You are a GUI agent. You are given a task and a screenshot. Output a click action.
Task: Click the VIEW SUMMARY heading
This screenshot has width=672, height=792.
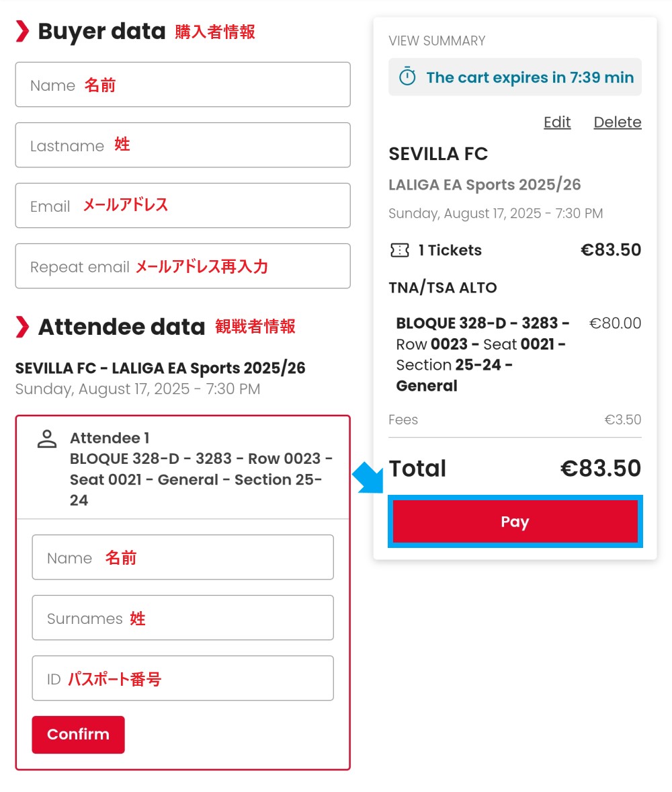coord(437,41)
